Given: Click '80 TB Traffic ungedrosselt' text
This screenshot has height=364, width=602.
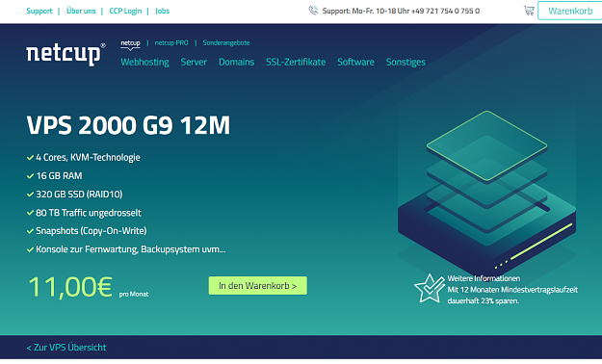Looking at the screenshot, I should tap(89, 213).
